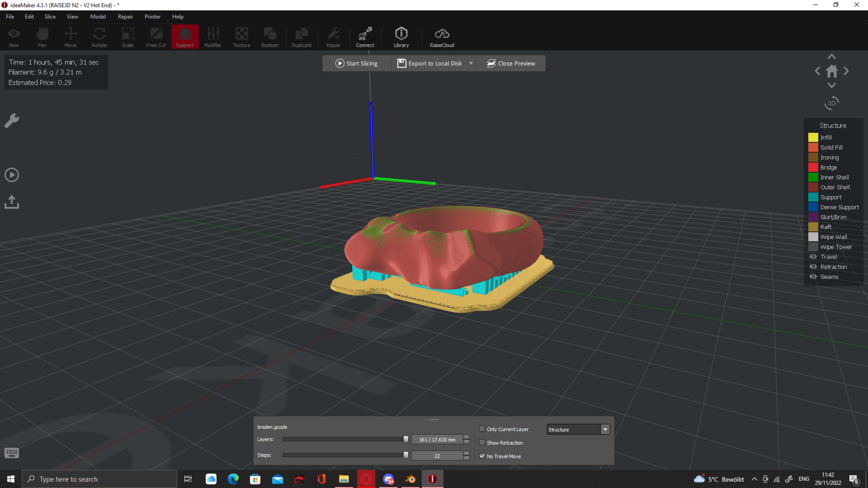Uncheck the No Travel Move option
The height and width of the screenshot is (488, 868).
point(482,456)
